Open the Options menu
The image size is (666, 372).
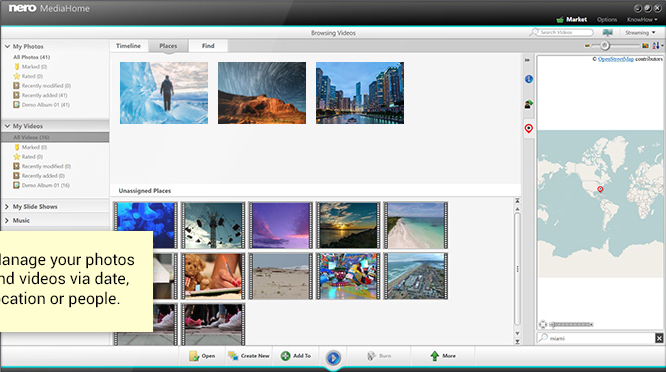(x=607, y=20)
